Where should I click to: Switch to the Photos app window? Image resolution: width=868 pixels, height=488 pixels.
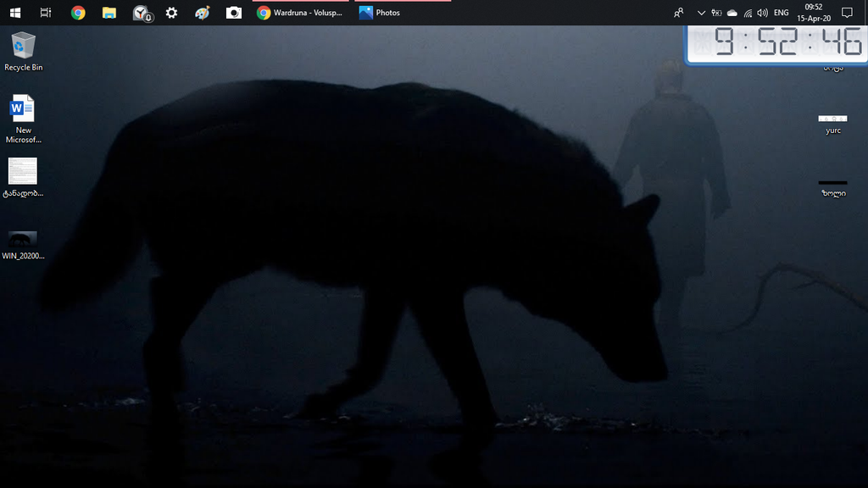click(403, 12)
